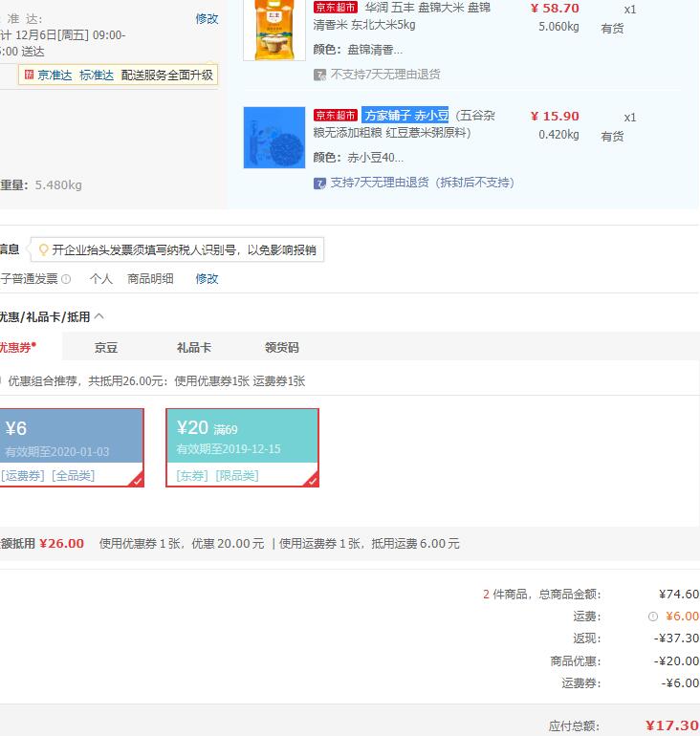Click the 华润 五丰 盘锦大米 product title
This screenshot has width=700, height=736.
(x=402, y=16)
